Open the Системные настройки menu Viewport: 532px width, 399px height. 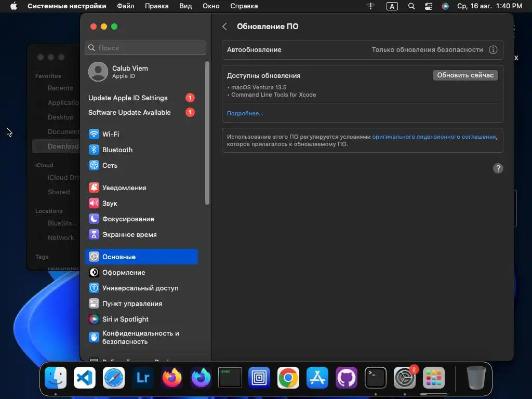pos(67,6)
